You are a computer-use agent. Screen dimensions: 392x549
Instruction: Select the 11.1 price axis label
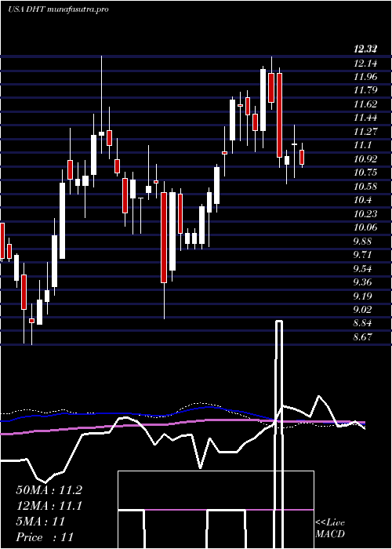[362, 145]
